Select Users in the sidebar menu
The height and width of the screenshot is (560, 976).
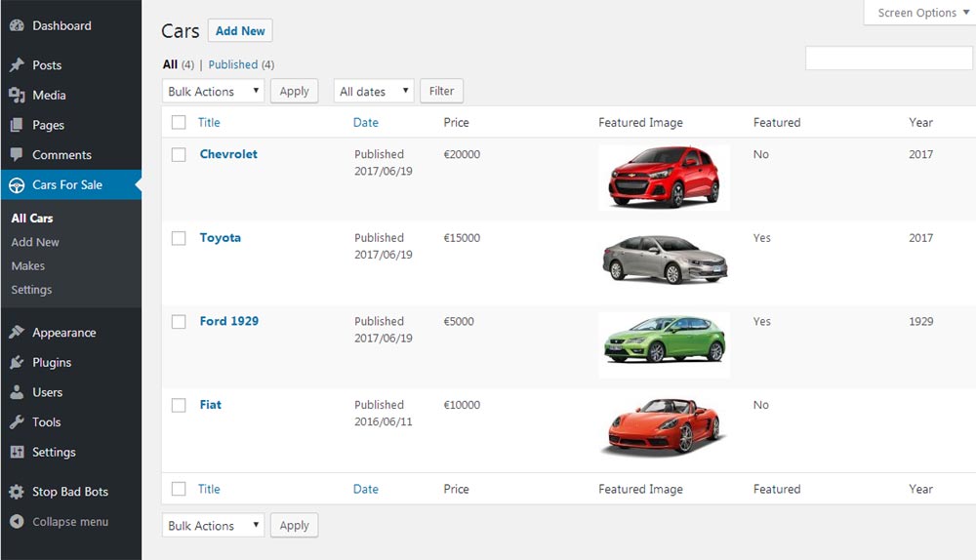click(47, 392)
